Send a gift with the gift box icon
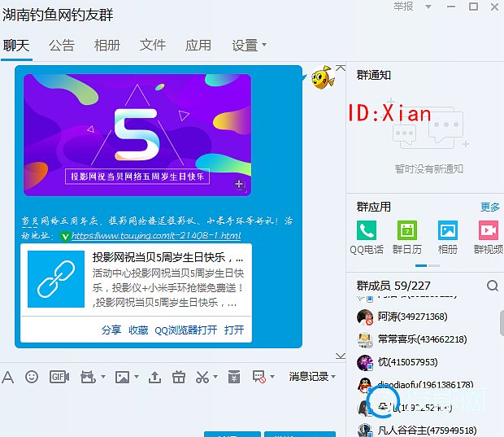 (178, 377)
